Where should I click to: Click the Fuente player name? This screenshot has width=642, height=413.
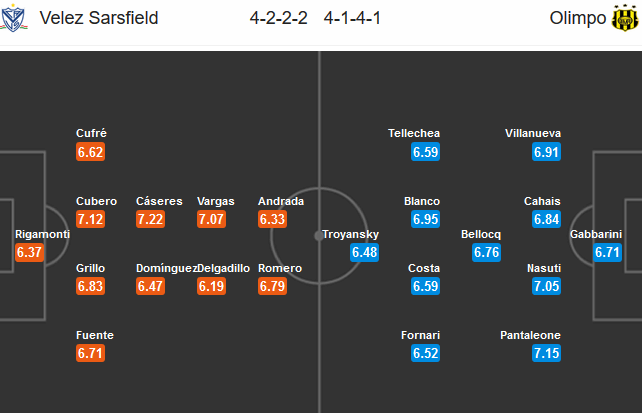pyautogui.click(x=95, y=335)
